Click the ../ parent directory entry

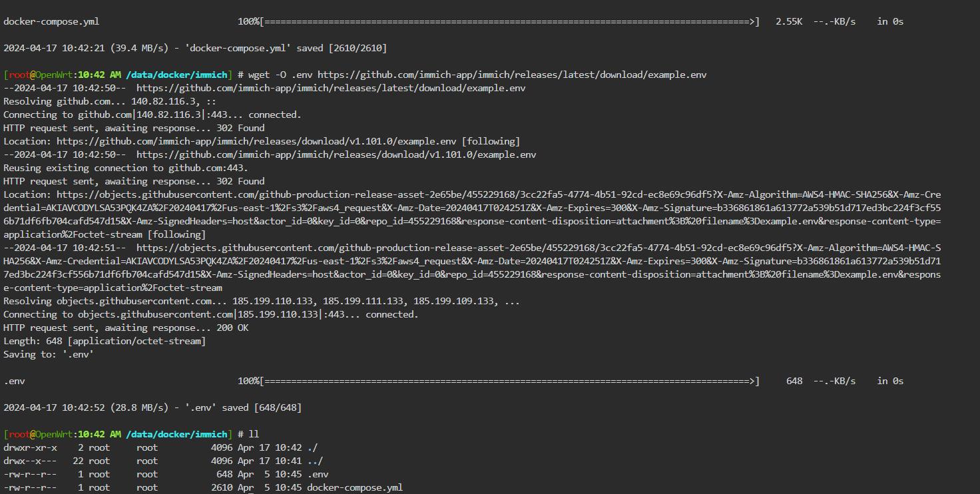point(315,461)
